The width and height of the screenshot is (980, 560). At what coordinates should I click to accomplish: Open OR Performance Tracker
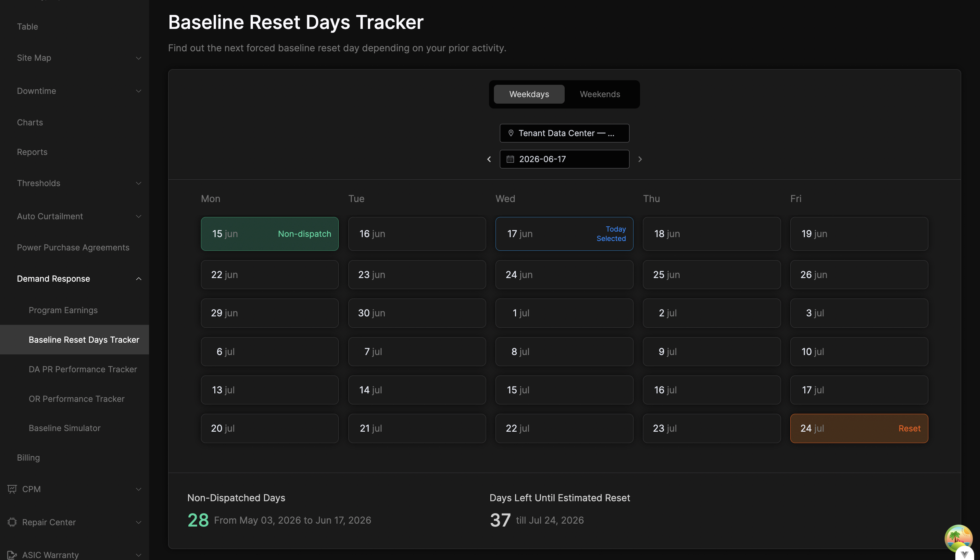click(x=77, y=399)
